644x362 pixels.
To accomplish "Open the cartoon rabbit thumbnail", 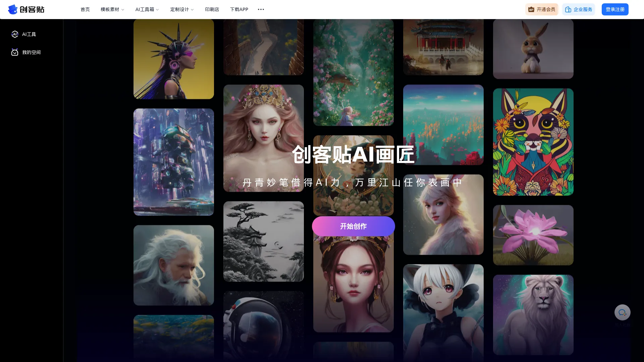I will point(533,49).
